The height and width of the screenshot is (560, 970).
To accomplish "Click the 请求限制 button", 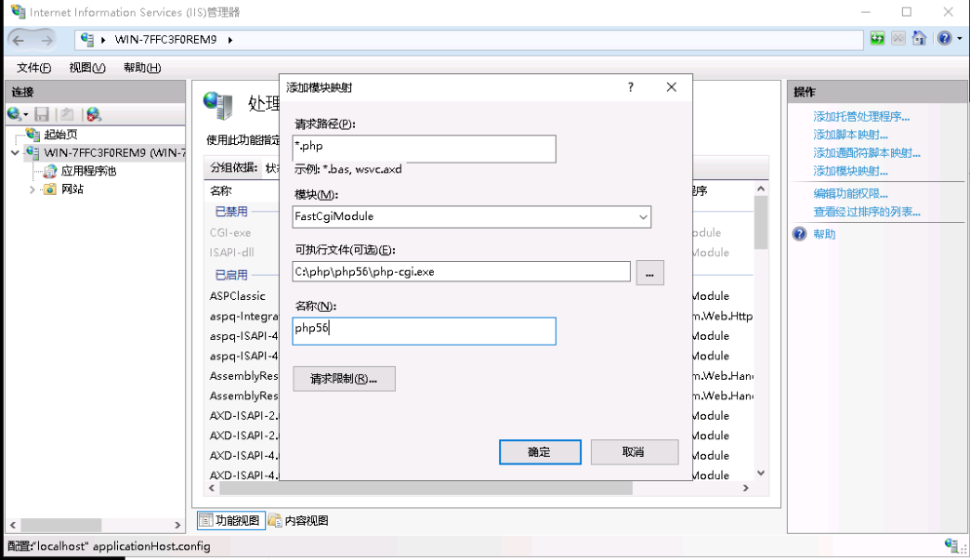I will point(344,379).
